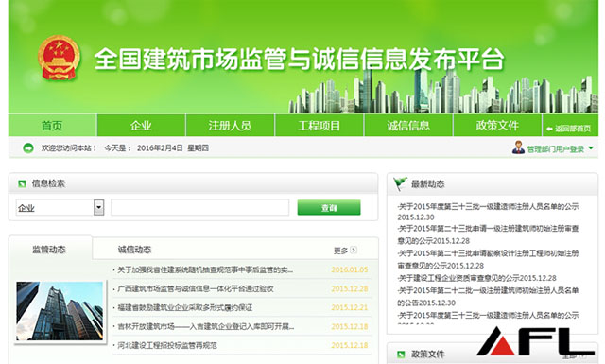
Task: Click the national emblem logo in header
Action: [x=59, y=58]
